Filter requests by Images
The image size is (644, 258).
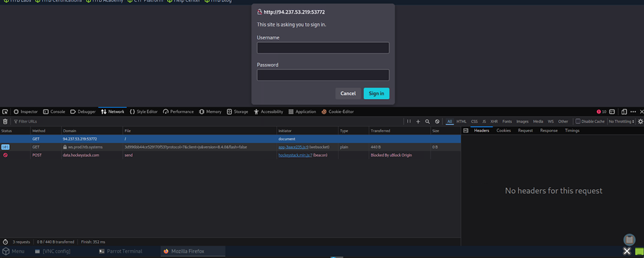tap(522, 121)
